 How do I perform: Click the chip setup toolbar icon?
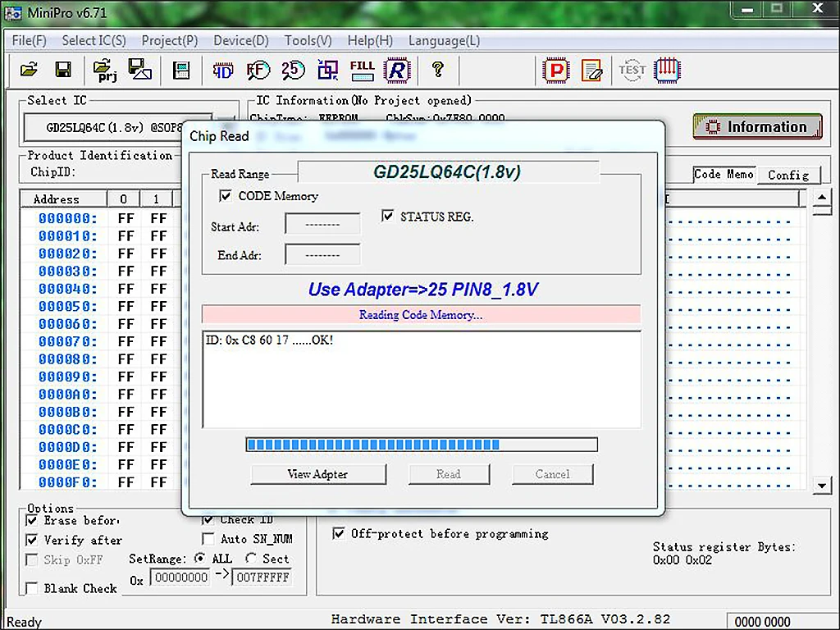pos(181,70)
